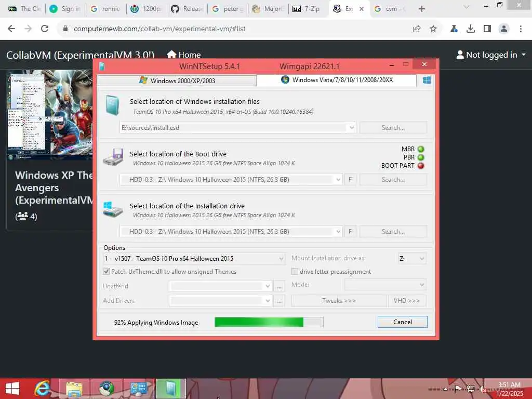532x399 pixels.
Task: Click Search for installation files
Action: (393, 128)
